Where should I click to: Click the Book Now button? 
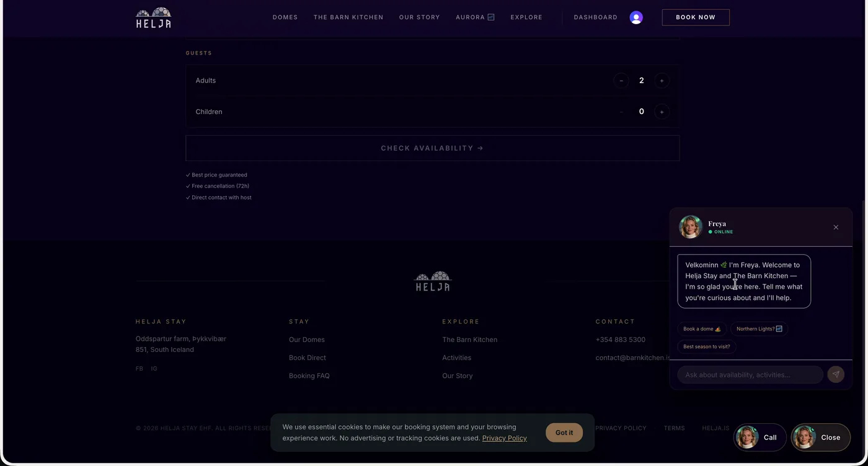[x=696, y=17]
